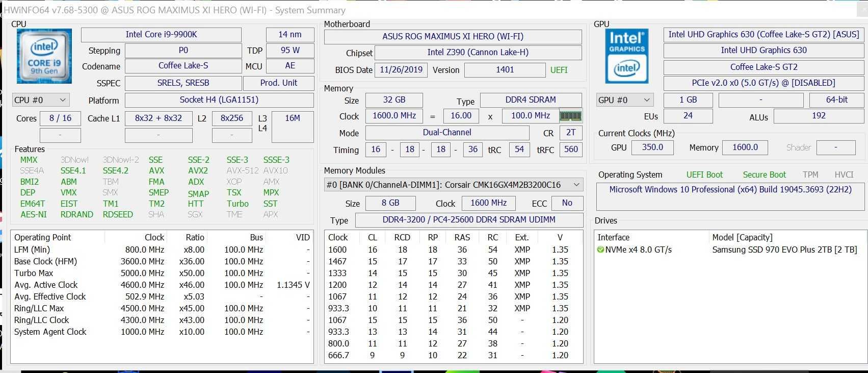Click the SSE4.2 feature flag
The image size is (868, 373).
[116, 171]
